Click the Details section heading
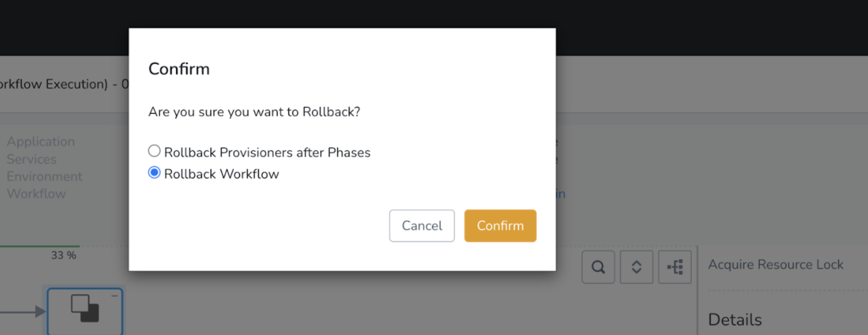This screenshot has width=868, height=335. (x=735, y=320)
